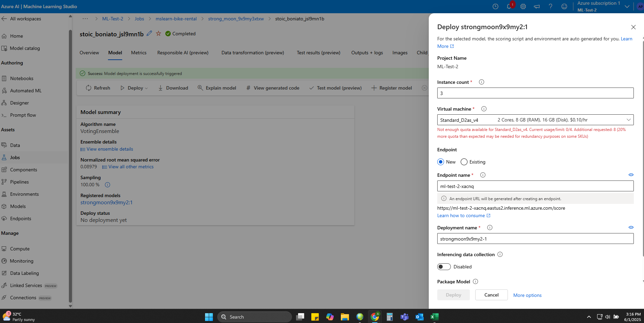Click the Register model button

pos(392,88)
